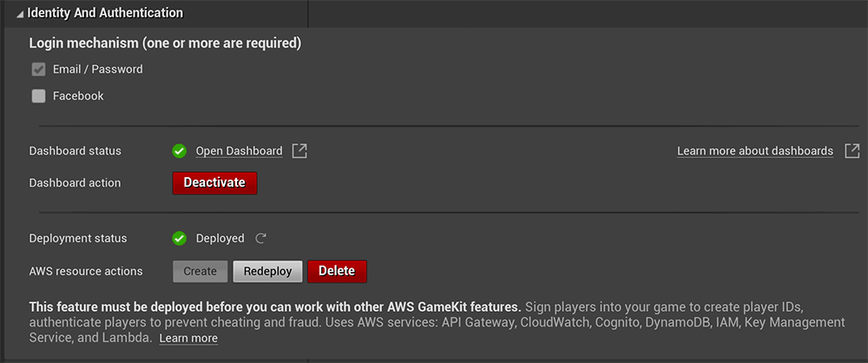Viewport: 868px width, 363px height.
Task: Enable the Facebook login checkbox
Action: 39,96
